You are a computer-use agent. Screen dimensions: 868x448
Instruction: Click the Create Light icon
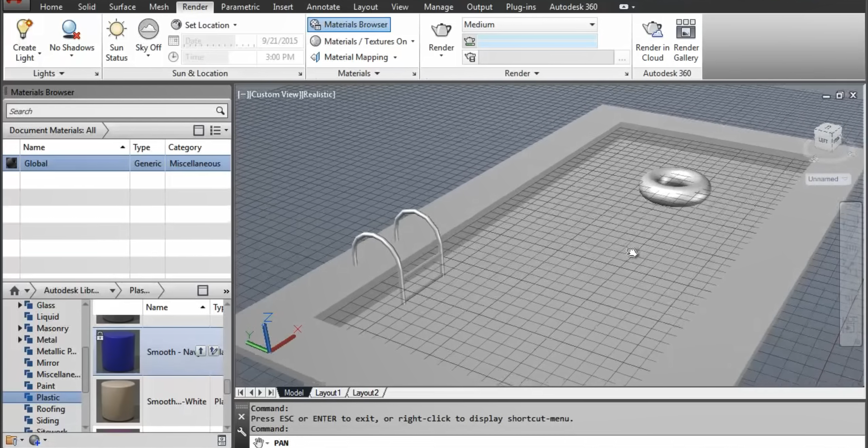(24, 29)
